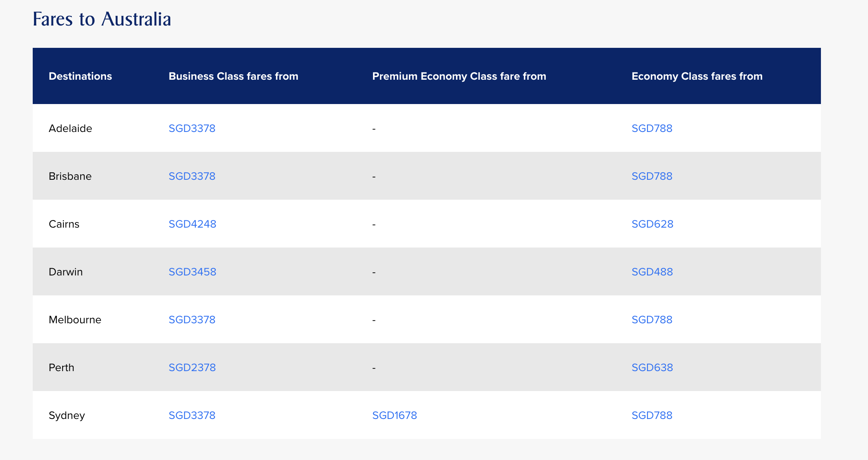This screenshot has height=460, width=868.
Task: Open Adelaide Economy fare SGD788
Action: [x=652, y=128]
